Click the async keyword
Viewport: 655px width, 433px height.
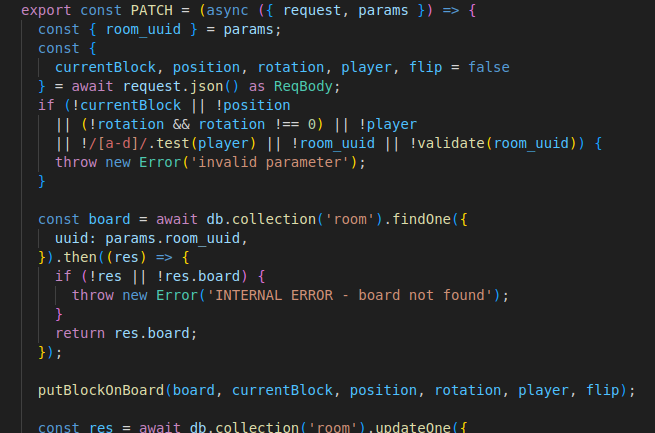227,10
